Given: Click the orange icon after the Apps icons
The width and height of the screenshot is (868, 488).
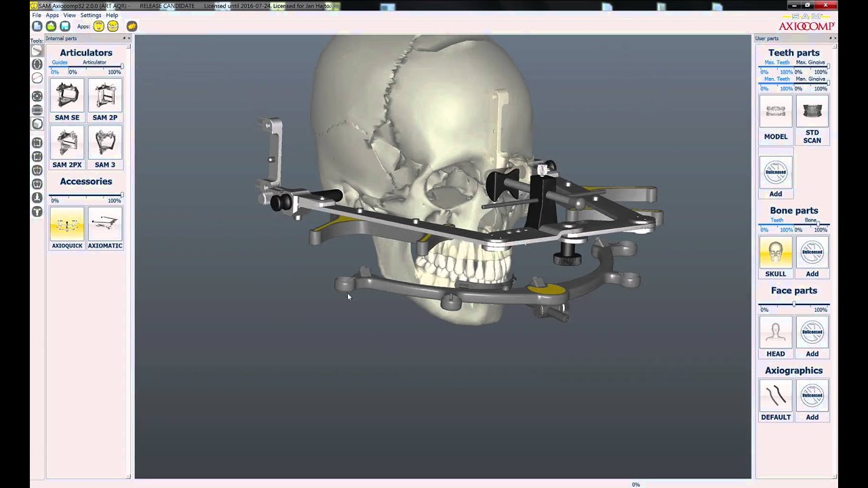Looking at the screenshot, I should (132, 26).
